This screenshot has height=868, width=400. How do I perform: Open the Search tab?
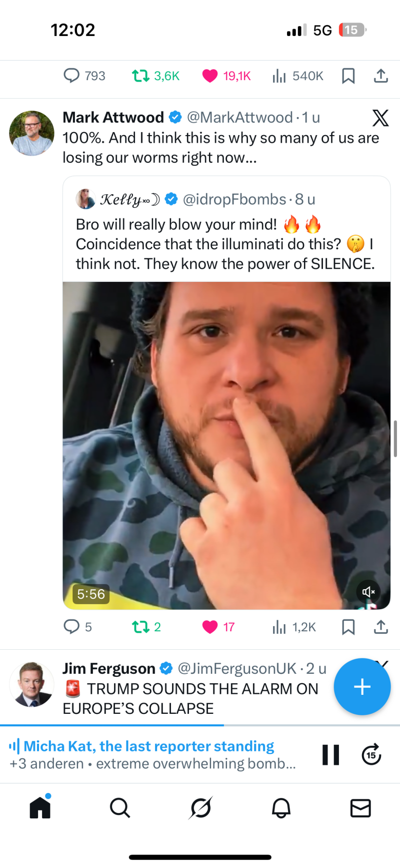[120, 807]
